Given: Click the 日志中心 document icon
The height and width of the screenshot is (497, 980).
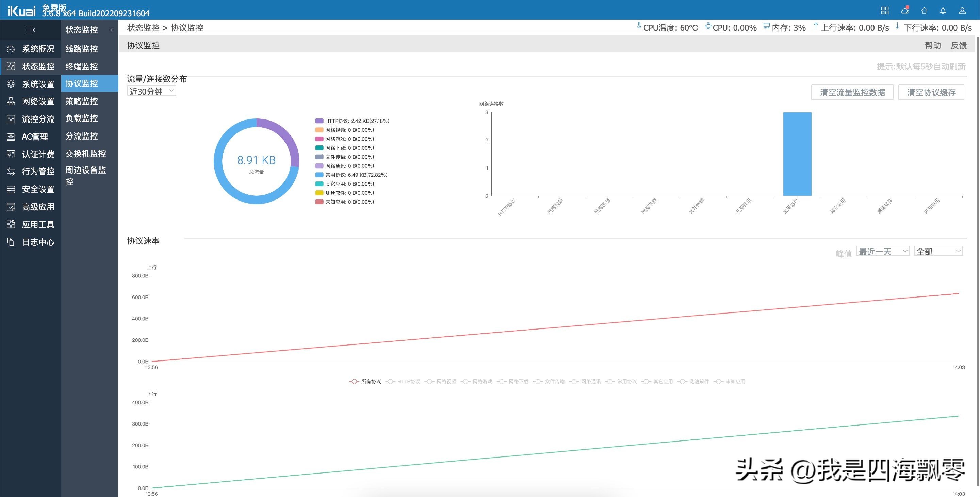Looking at the screenshot, I should pyautogui.click(x=11, y=242).
